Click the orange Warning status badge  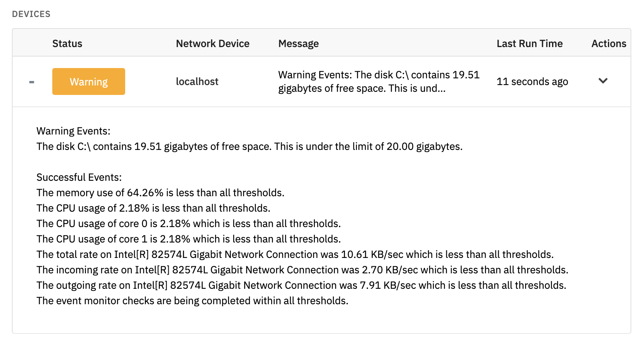click(89, 81)
